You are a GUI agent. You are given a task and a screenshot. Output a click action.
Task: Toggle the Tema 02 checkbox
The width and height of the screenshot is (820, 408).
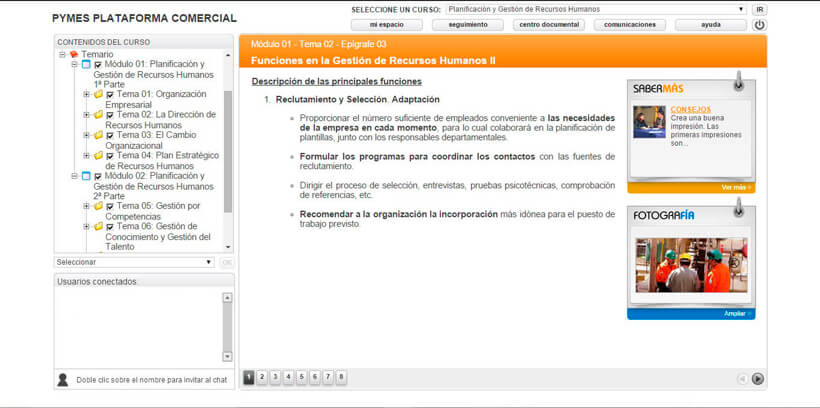[110, 116]
